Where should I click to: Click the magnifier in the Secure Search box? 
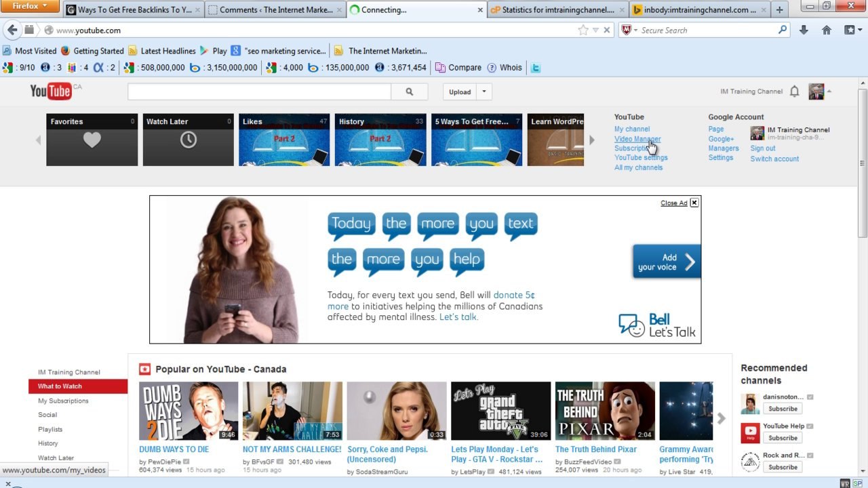point(783,30)
